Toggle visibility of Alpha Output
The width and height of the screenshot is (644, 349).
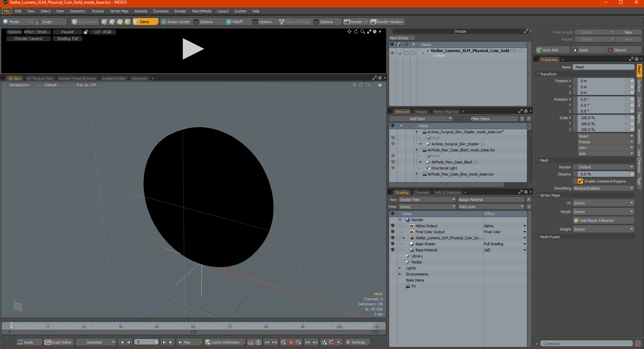click(392, 226)
